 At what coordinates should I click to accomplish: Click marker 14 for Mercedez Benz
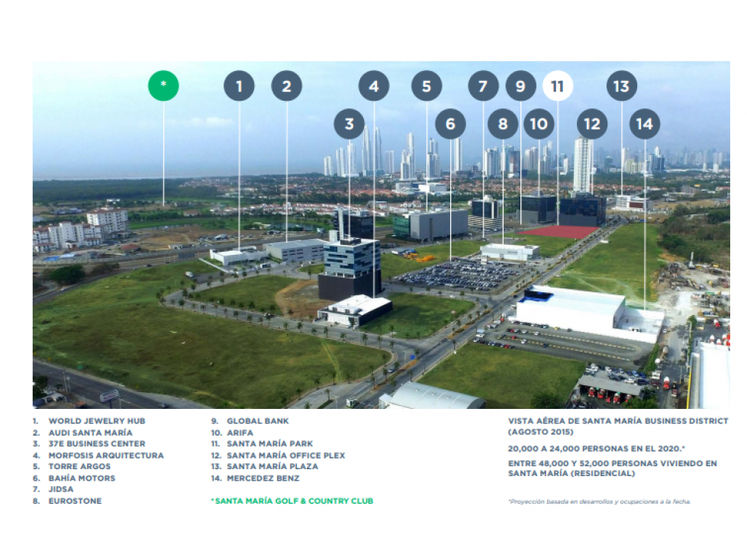point(645,124)
